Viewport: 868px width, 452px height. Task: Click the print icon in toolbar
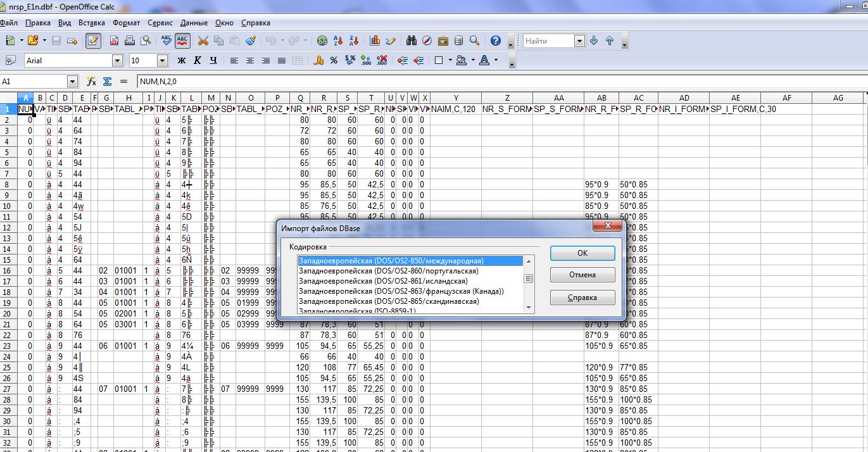pos(130,41)
